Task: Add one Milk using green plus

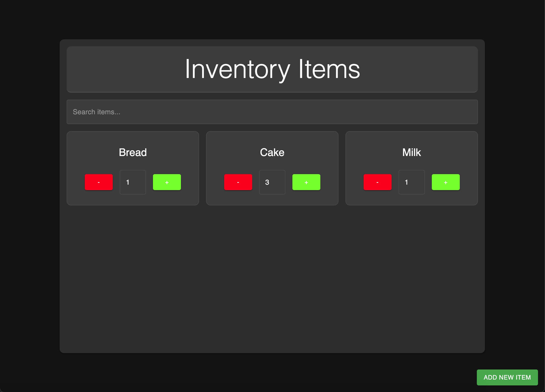Action: pyautogui.click(x=446, y=182)
